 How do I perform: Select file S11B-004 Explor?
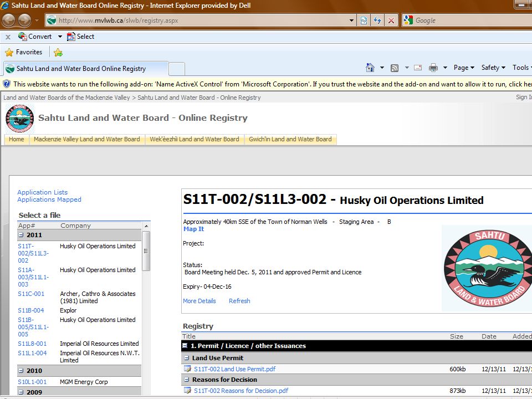tap(31, 310)
